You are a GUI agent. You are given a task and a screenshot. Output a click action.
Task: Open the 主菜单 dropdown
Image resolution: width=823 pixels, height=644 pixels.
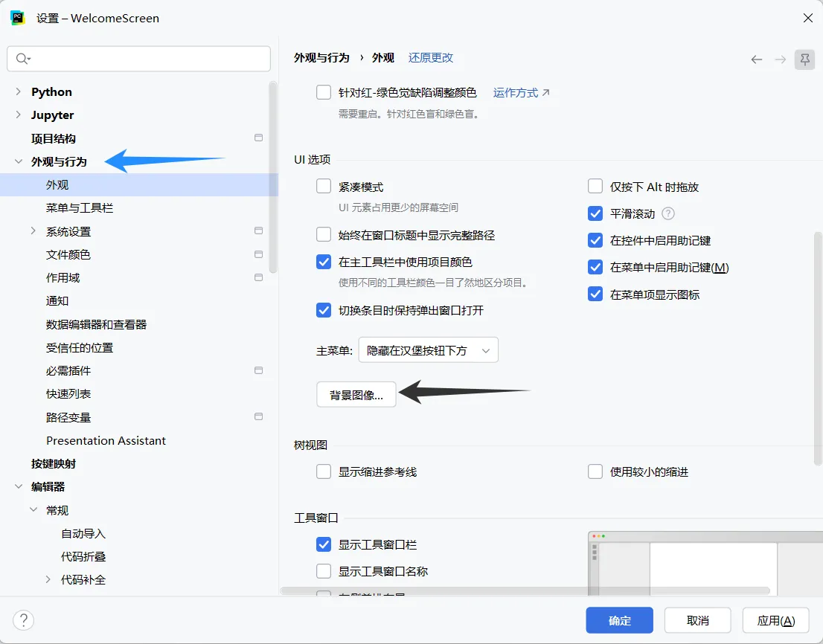pos(429,350)
